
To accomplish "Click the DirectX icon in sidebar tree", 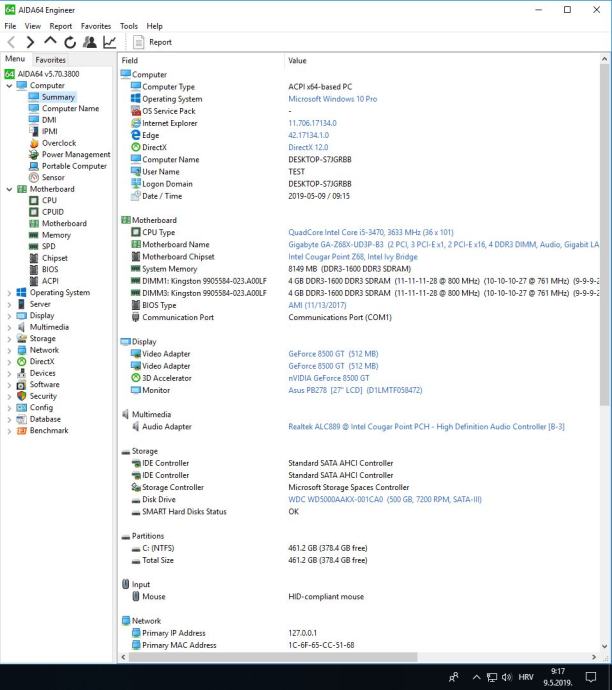I will pyautogui.click(x=22, y=361).
